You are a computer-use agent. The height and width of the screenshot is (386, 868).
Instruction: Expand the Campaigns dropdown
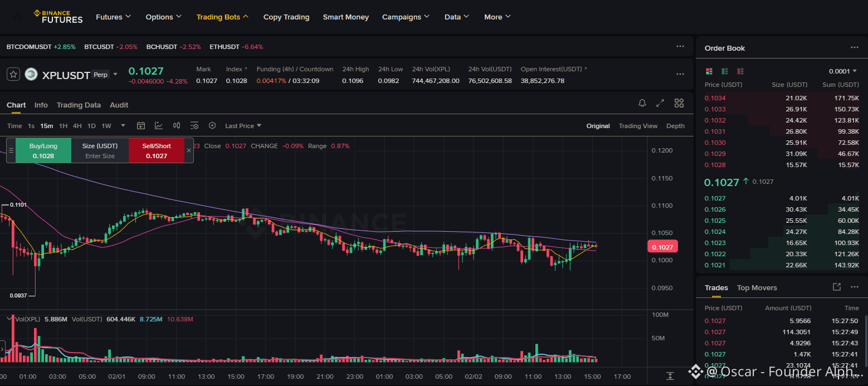406,17
